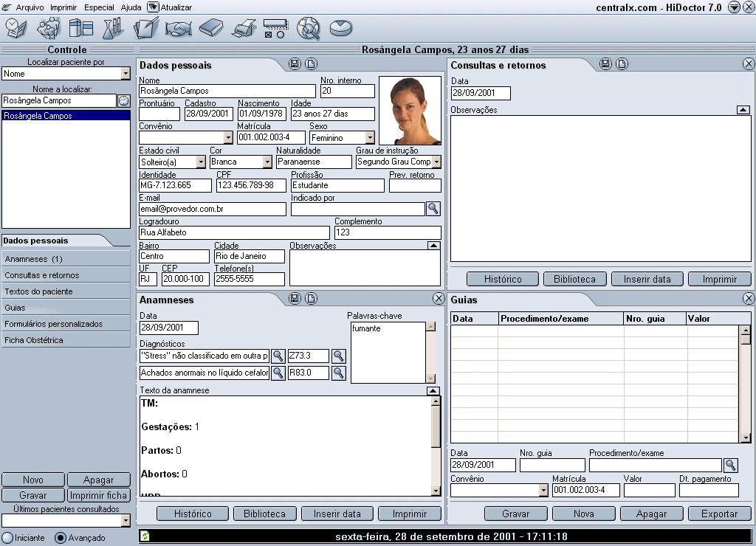
Task: Select the handshake convênios toolbar icon
Action: [x=179, y=29]
